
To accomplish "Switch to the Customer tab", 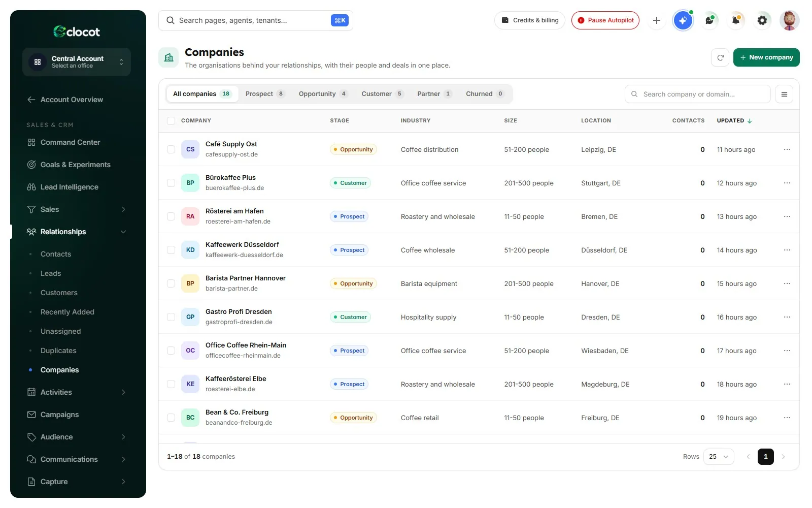I will point(382,94).
